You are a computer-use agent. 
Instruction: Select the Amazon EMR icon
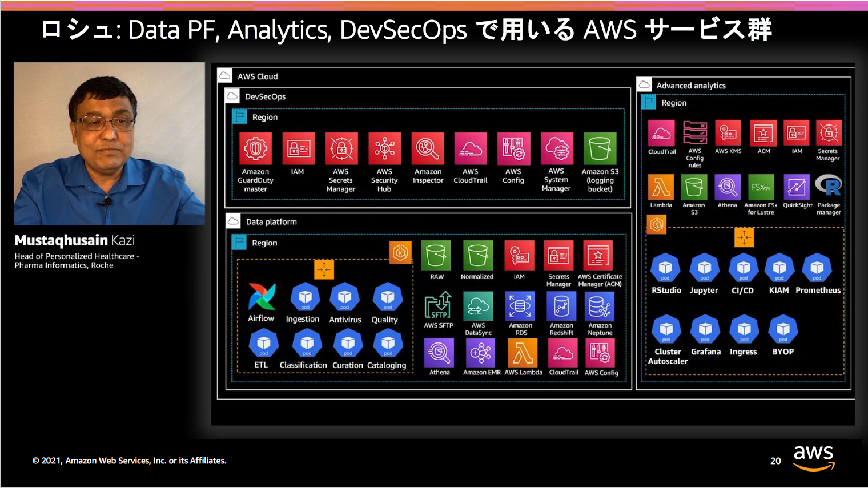click(x=481, y=353)
